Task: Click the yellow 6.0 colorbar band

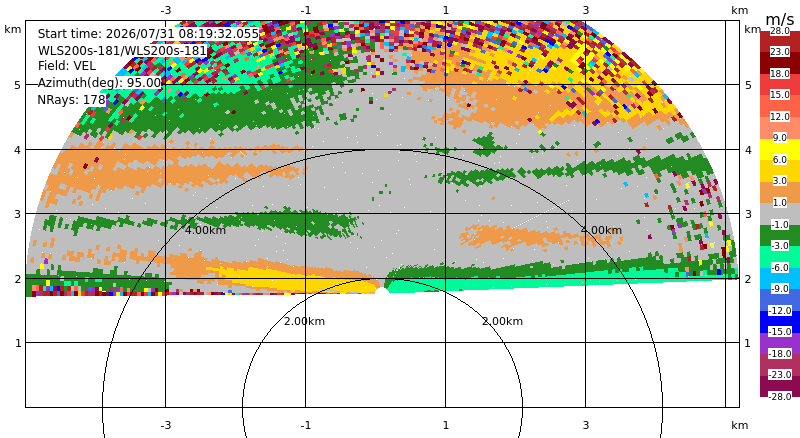Action: tap(780, 149)
